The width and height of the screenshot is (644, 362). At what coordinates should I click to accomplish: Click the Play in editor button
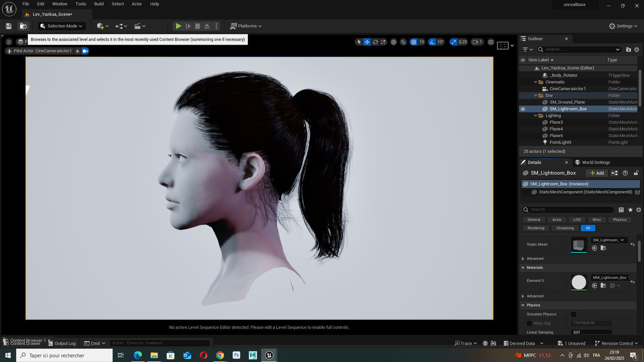point(178,26)
